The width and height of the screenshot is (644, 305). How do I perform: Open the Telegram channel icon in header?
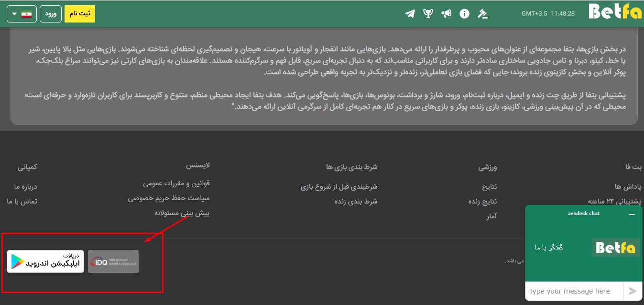[x=410, y=13]
